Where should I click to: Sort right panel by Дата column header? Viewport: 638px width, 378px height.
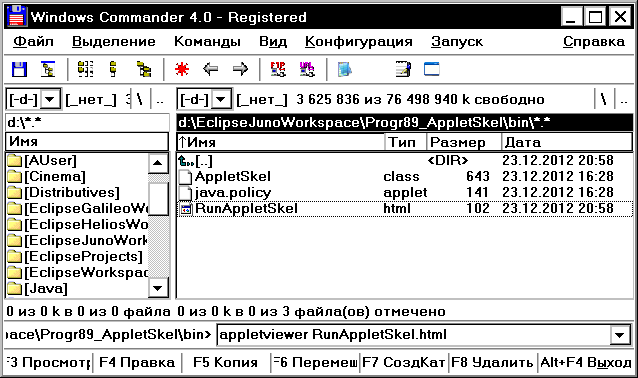(x=567, y=142)
